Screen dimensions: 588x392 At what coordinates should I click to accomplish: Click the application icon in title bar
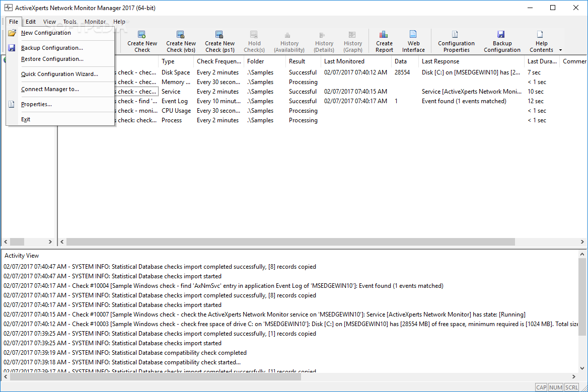8,8
